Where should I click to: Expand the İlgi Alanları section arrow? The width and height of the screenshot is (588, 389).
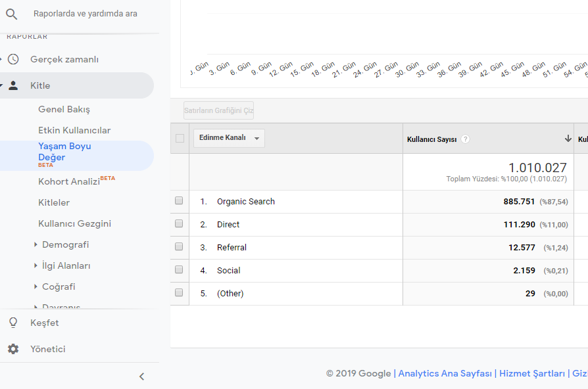(36, 265)
